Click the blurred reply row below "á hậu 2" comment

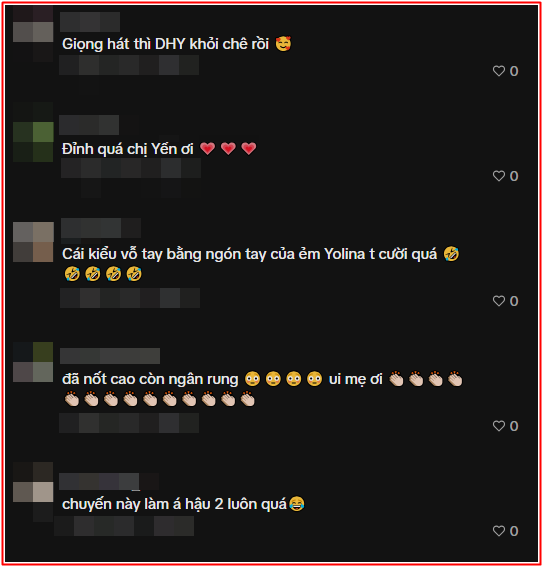(x=124, y=526)
